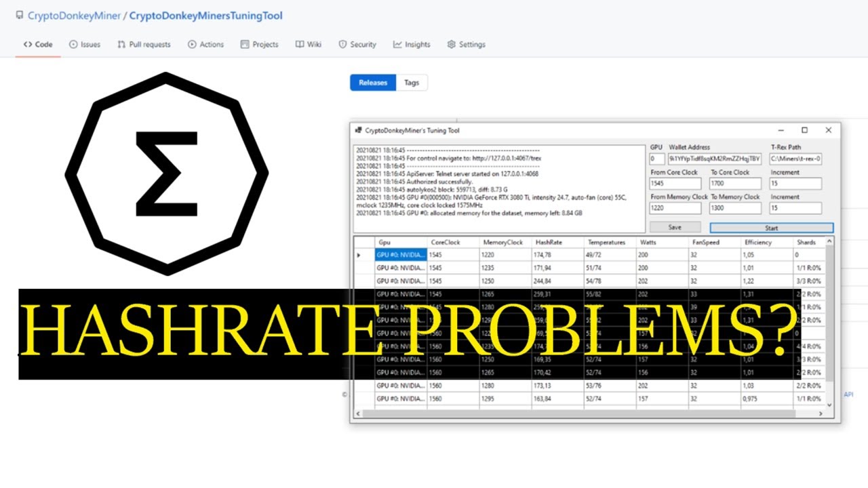The width and height of the screenshot is (868, 488).
Task: Open the CryptoDonkeyMiner owner profile link
Action: click(x=74, y=16)
